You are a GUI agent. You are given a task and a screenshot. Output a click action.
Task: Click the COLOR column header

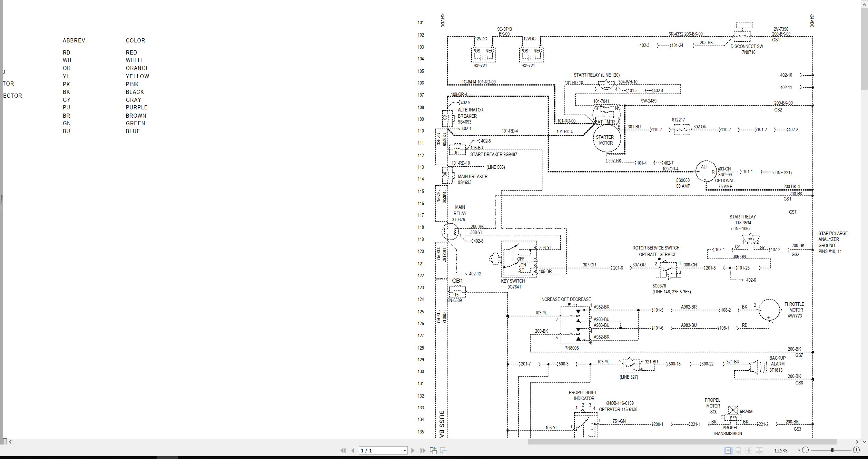click(x=135, y=40)
